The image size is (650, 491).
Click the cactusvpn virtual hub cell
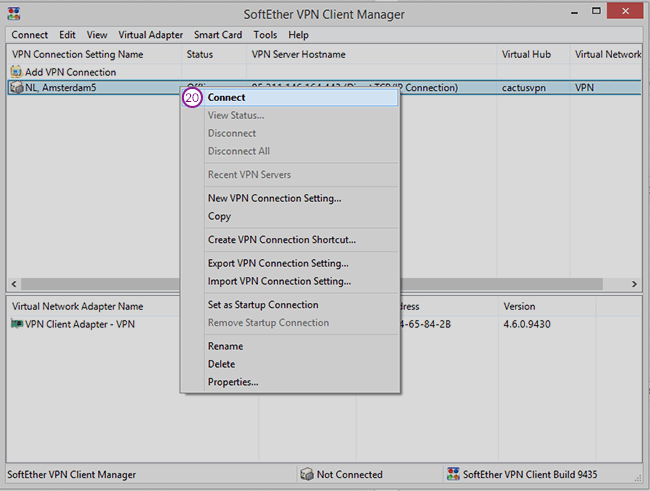coord(524,88)
